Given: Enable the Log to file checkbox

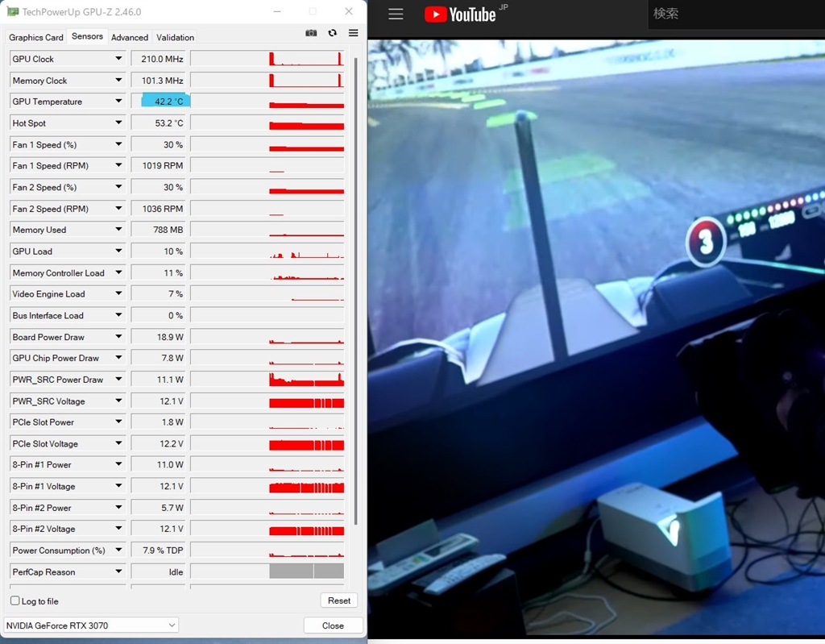Looking at the screenshot, I should [15, 600].
